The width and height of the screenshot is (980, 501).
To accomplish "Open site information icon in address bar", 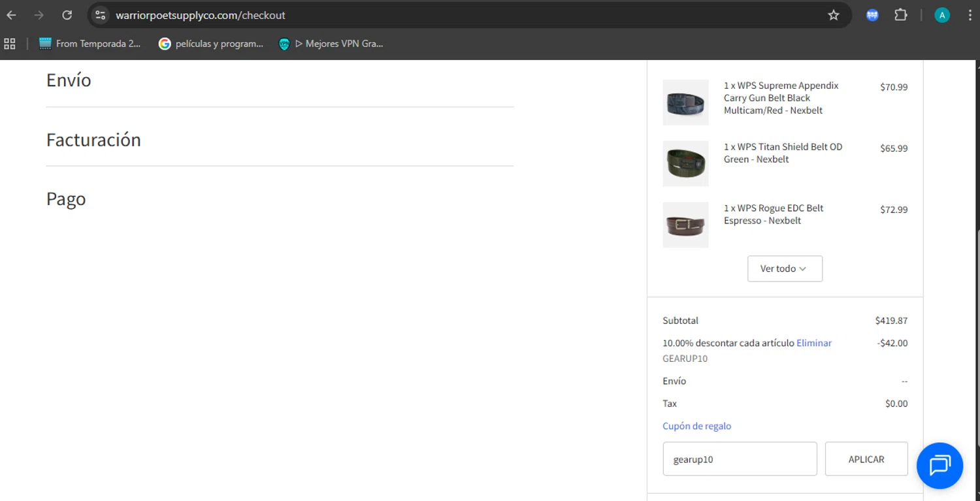I will click(x=100, y=15).
